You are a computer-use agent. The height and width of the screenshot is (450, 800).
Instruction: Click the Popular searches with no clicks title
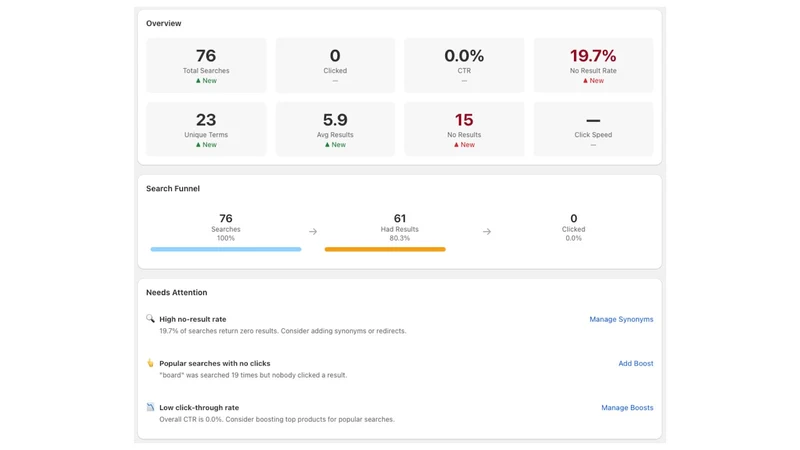215,364
